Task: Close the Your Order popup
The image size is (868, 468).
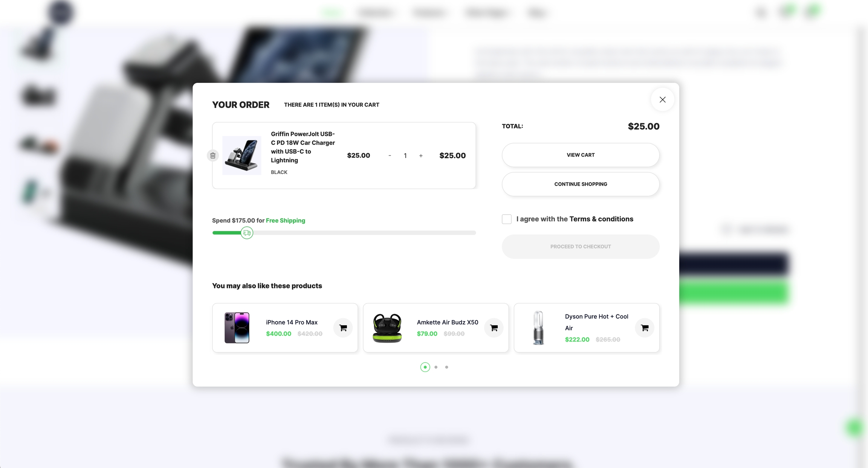Action: click(x=662, y=100)
